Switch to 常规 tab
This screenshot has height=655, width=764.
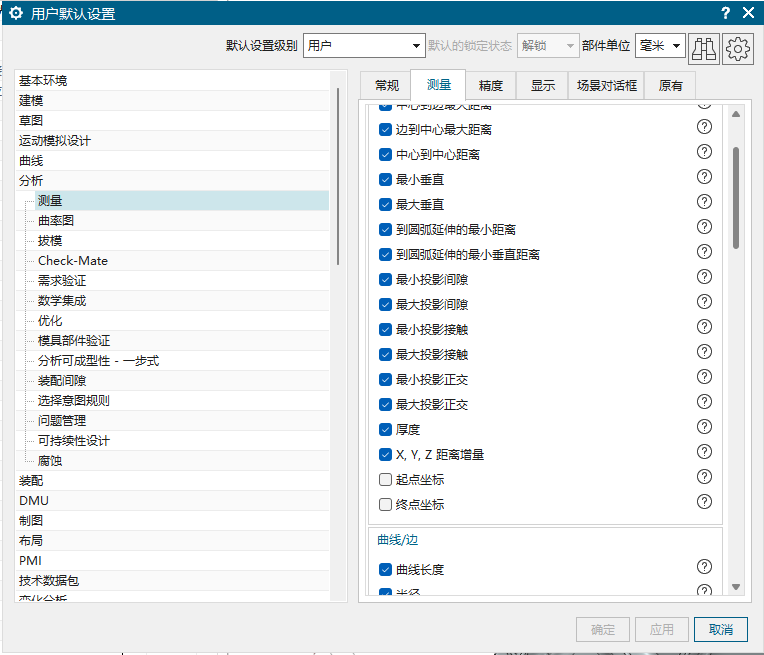pyautogui.click(x=387, y=86)
